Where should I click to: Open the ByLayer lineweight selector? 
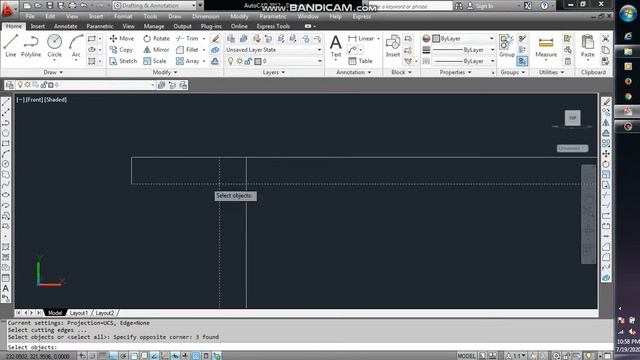[x=463, y=50]
